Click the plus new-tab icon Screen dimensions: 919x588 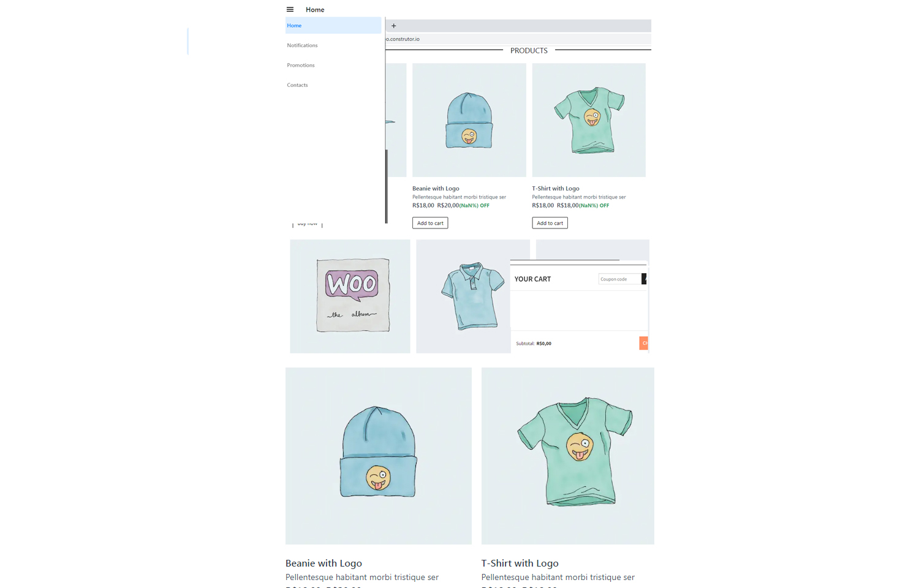[x=393, y=26]
